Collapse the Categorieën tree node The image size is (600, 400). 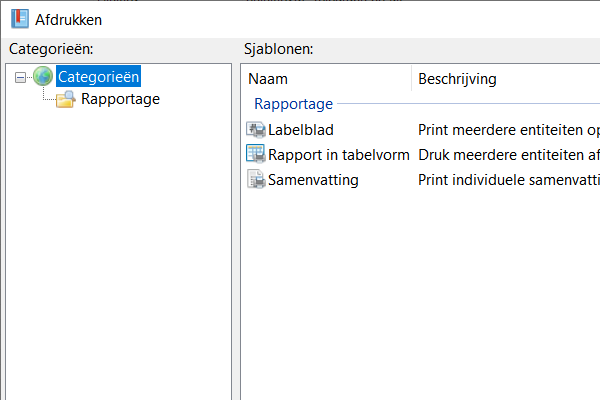pos(21,77)
